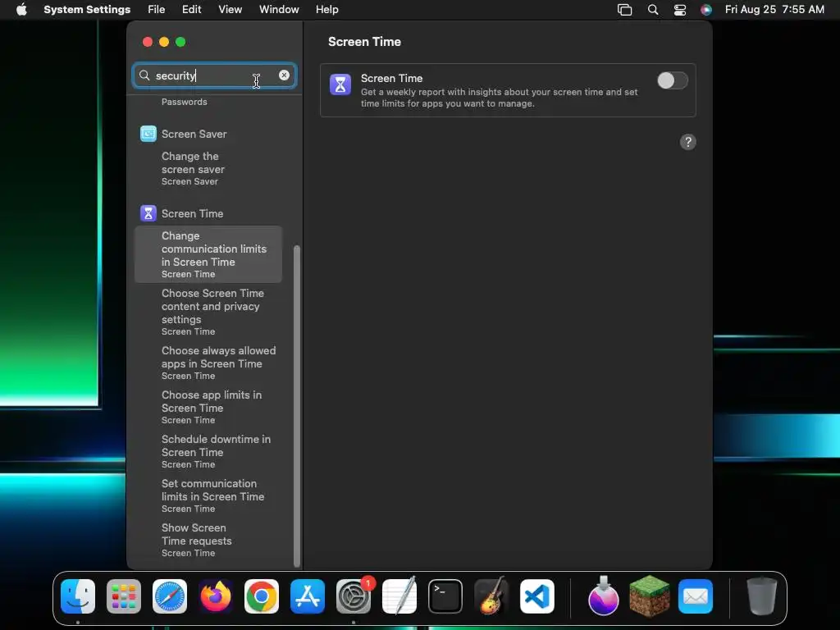Click the sidebar vertical scrollbar
Viewport: 840px width, 630px height.
[x=297, y=405]
